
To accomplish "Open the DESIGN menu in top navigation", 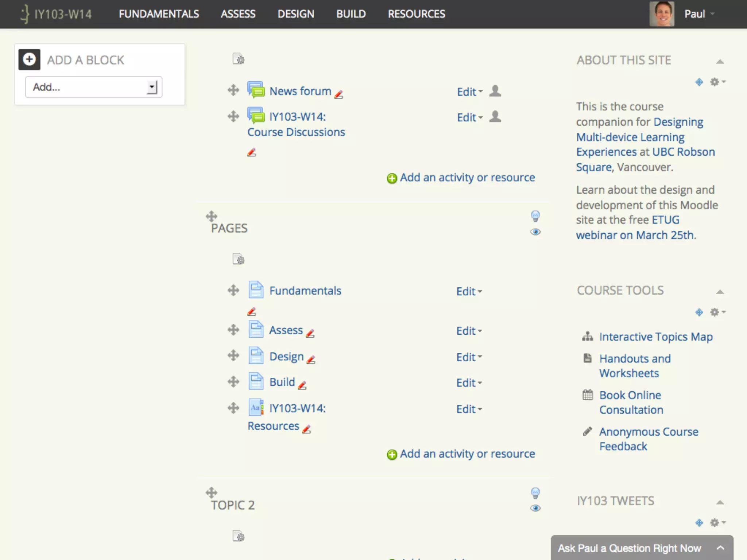I will click(x=295, y=14).
